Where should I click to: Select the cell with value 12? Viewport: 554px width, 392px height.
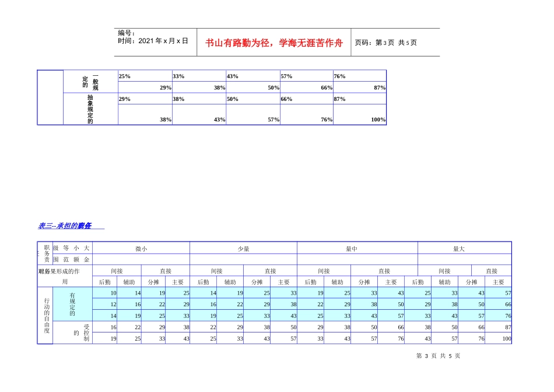[x=104, y=304]
